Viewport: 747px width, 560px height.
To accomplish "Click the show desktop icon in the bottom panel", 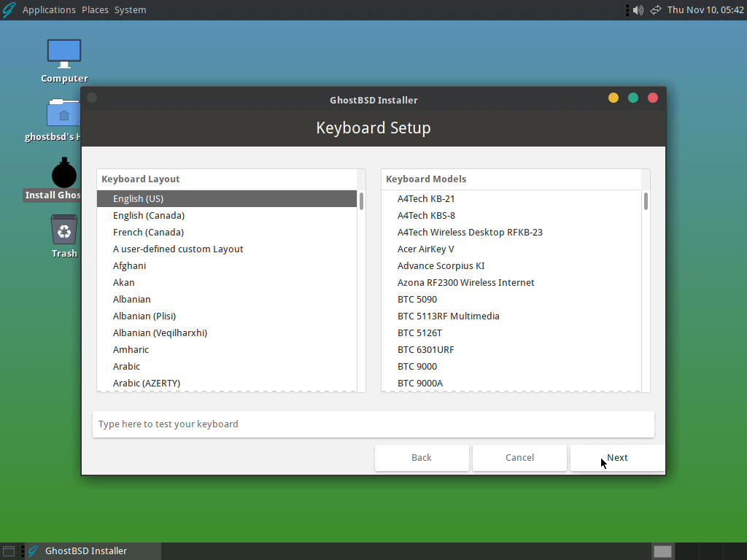I will pos(9,551).
